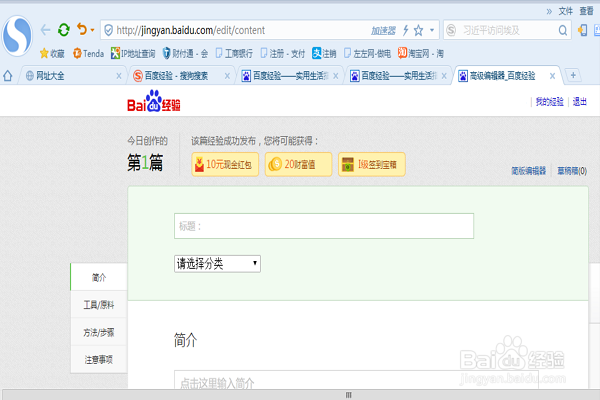
Task: Open the 请选择分类 category dropdown
Action: click(217, 264)
